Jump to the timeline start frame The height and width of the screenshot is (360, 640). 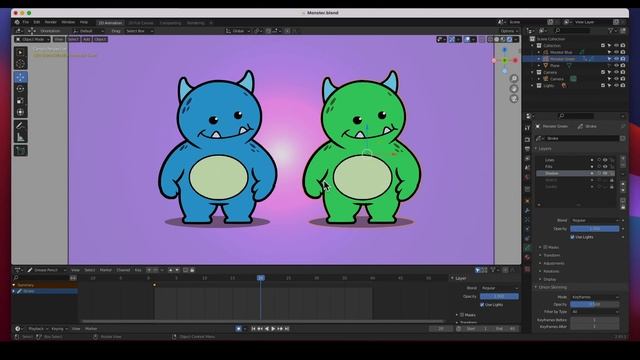tap(253, 329)
